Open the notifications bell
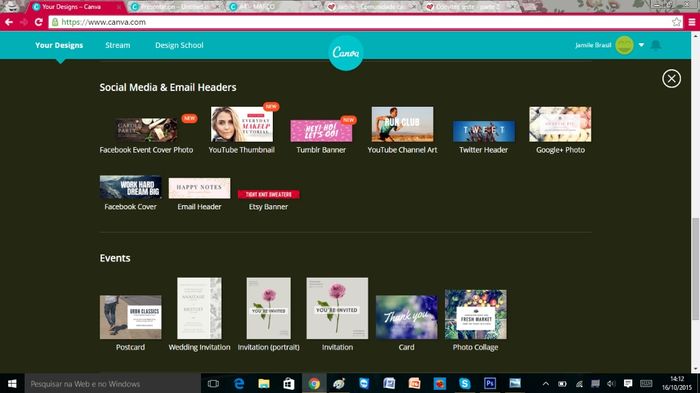 [x=656, y=45]
